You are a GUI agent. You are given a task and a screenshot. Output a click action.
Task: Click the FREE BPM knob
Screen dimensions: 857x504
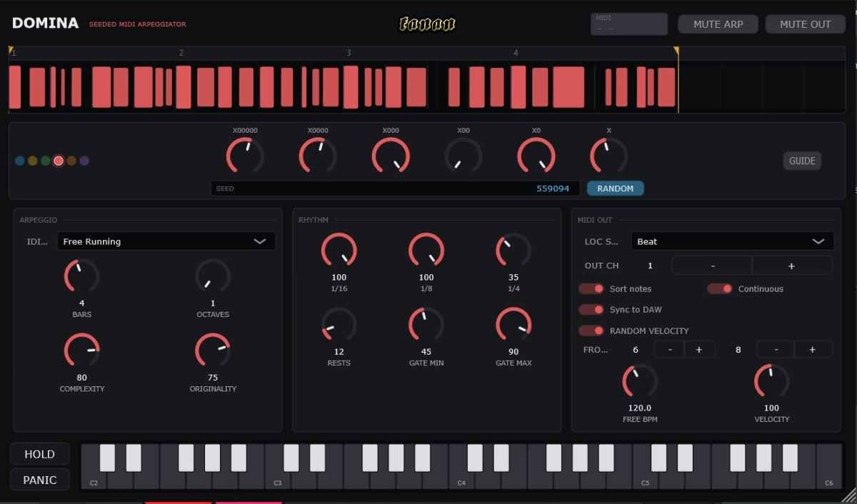point(640,381)
